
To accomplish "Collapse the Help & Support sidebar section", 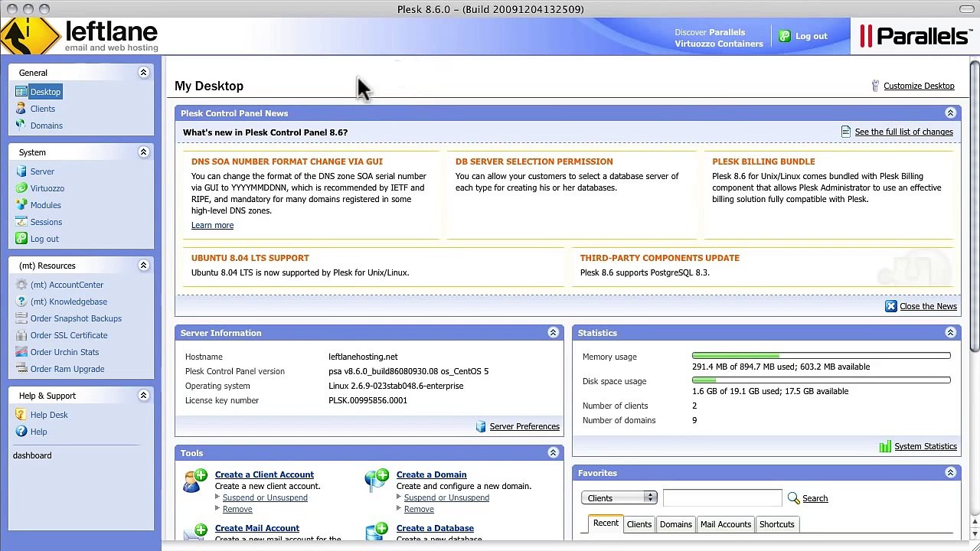I will (143, 396).
